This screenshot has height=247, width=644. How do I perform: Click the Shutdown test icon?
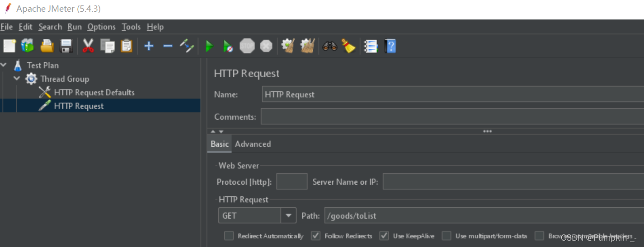tap(266, 46)
